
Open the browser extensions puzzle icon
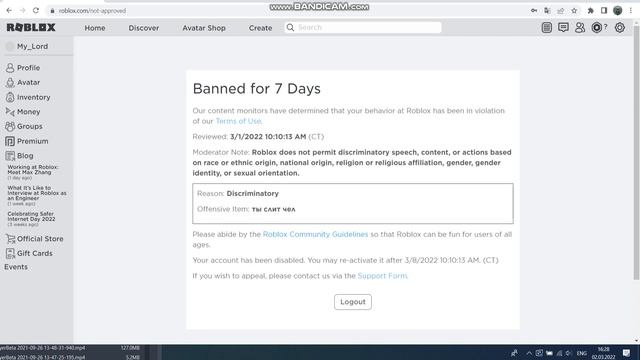591,11
